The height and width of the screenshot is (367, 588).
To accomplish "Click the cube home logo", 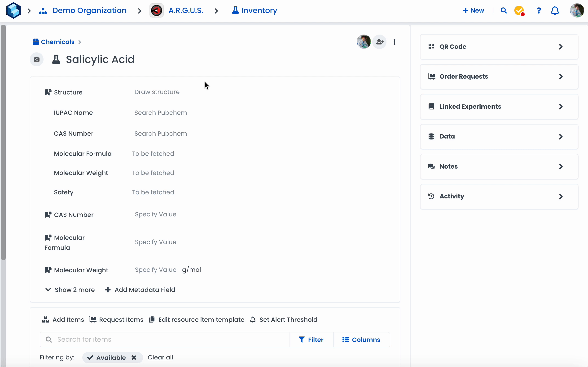I will click(13, 10).
